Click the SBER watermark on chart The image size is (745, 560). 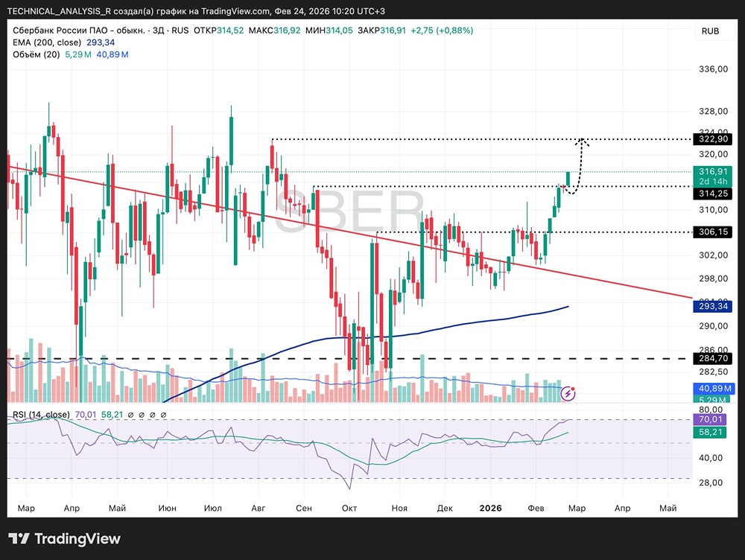click(x=349, y=211)
